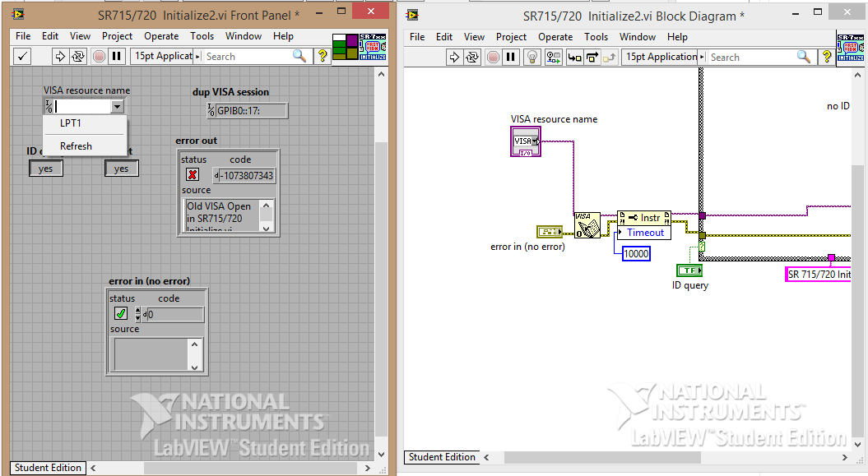Image resolution: width=868 pixels, height=476 pixels.
Task: Click the Block Diagram Search field
Action: click(752, 57)
